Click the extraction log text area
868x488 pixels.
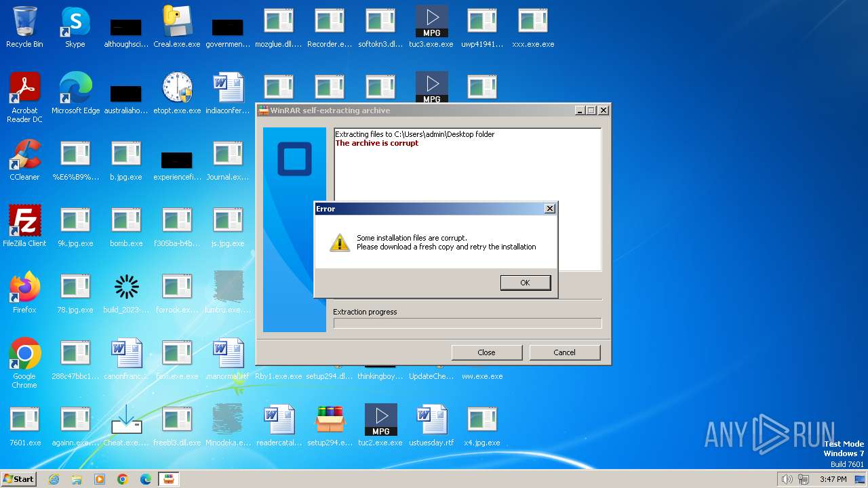[467, 200]
